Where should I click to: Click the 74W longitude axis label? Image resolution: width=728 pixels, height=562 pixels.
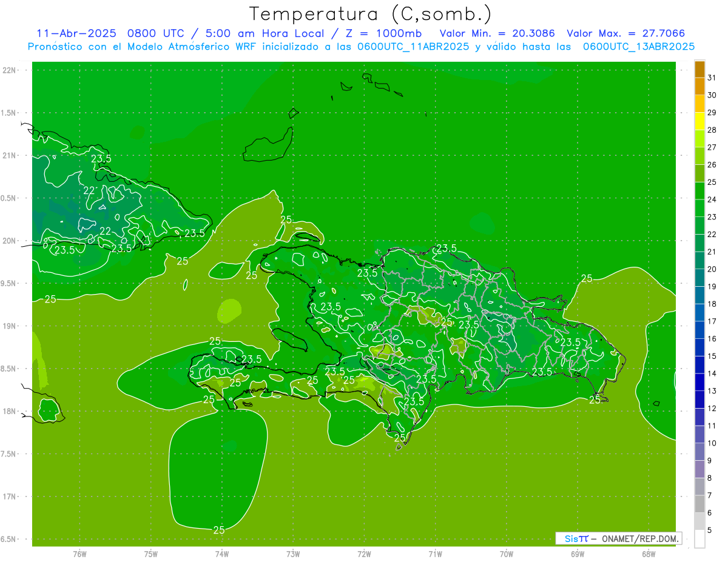(x=221, y=554)
